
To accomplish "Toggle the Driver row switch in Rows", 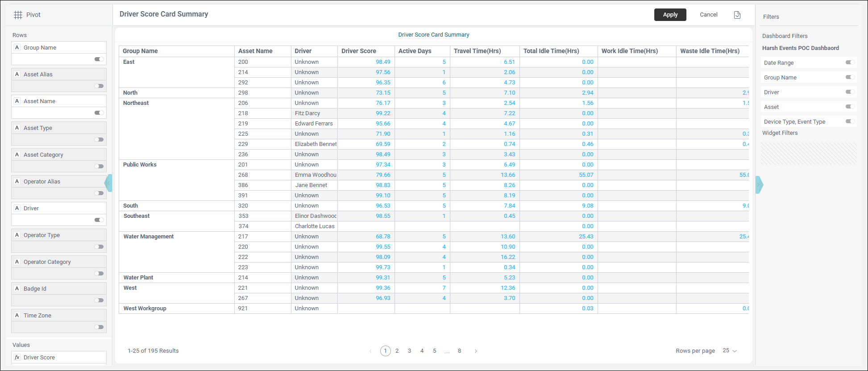I will 99,220.
